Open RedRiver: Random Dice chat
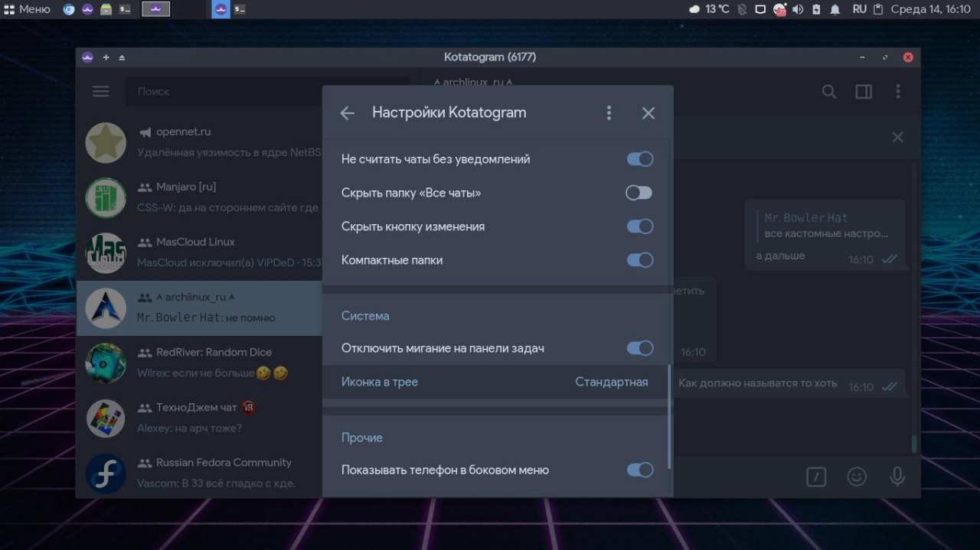980x550 pixels. [199, 363]
